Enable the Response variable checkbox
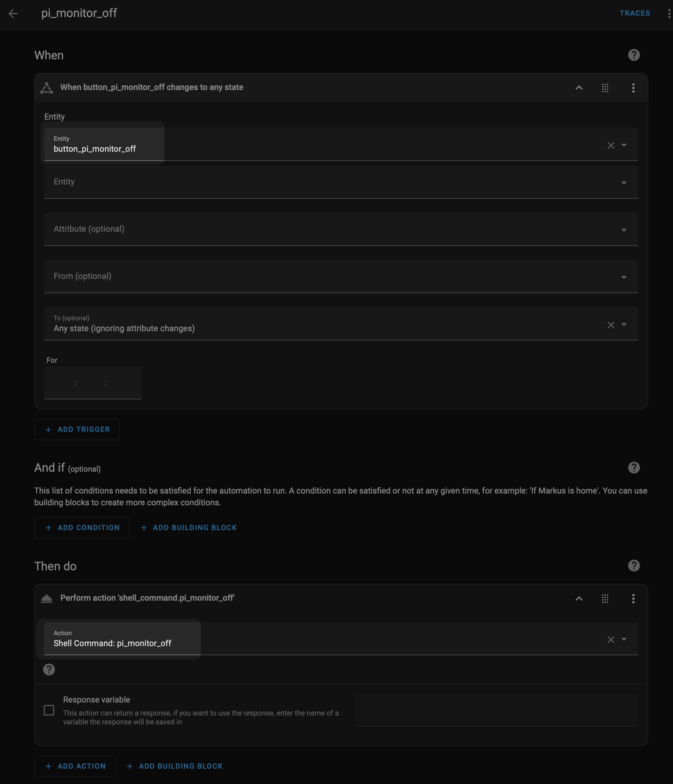This screenshot has width=673, height=784. coord(49,710)
